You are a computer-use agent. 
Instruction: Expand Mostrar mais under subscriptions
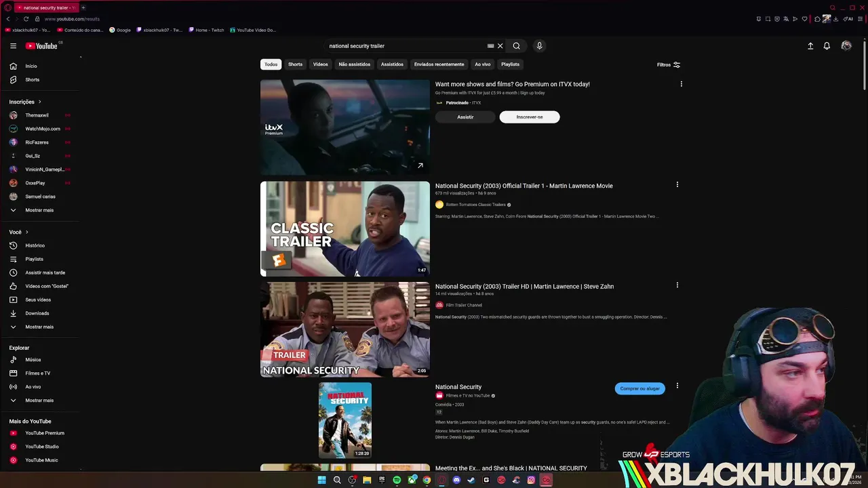pyautogui.click(x=41, y=210)
